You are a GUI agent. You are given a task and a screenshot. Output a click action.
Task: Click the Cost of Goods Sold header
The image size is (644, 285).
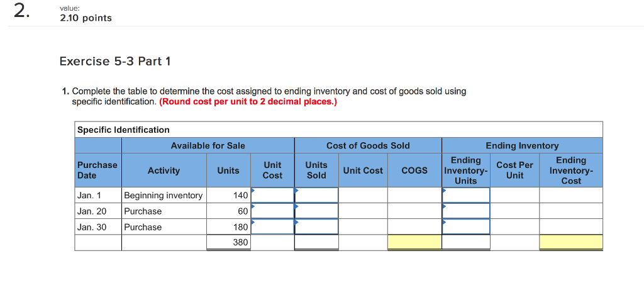[368, 145]
